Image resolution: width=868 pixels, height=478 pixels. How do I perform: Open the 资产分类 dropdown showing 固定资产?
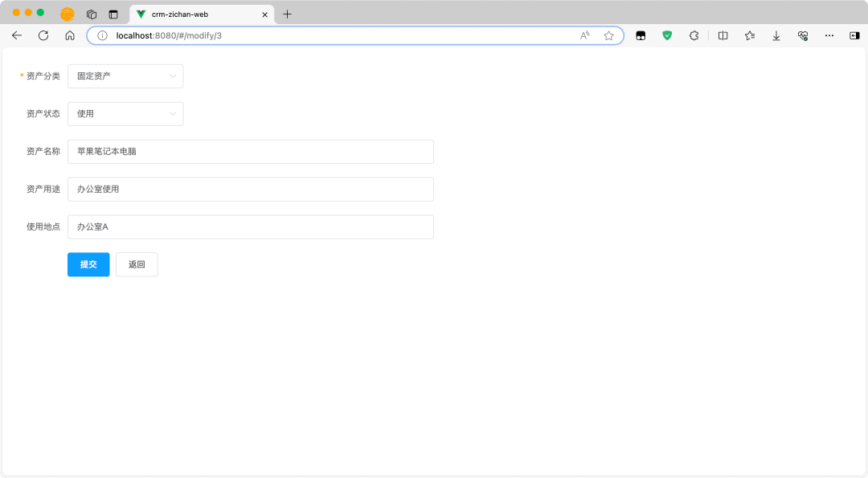pyautogui.click(x=125, y=76)
